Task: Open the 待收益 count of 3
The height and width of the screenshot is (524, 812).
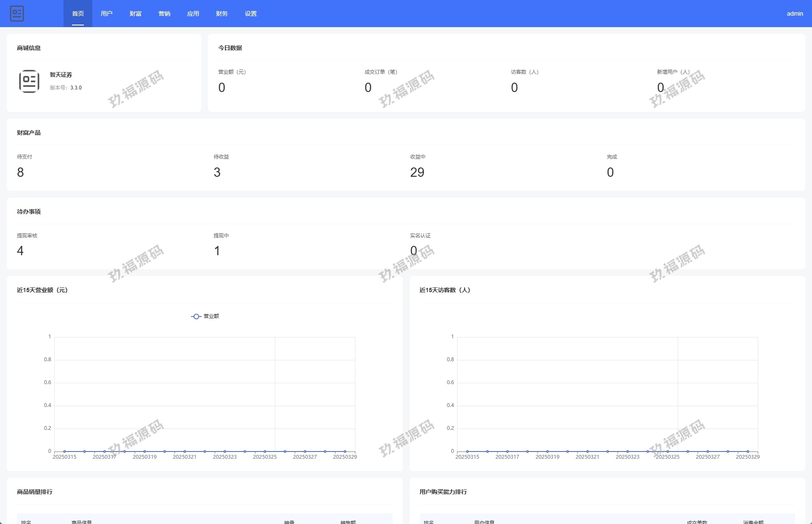Action: tap(217, 172)
